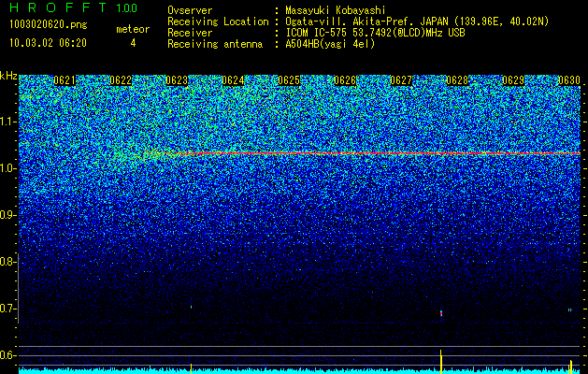This screenshot has width=588, height=374.
Task: Click the 0.7 frequency axis label
Action: [x=7, y=309]
